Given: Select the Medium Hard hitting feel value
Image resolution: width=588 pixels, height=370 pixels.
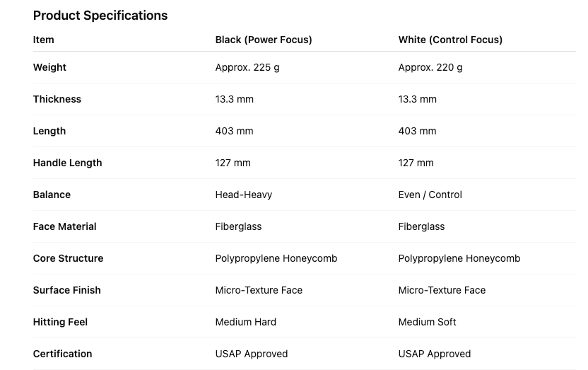Looking at the screenshot, I should point(246,322).
